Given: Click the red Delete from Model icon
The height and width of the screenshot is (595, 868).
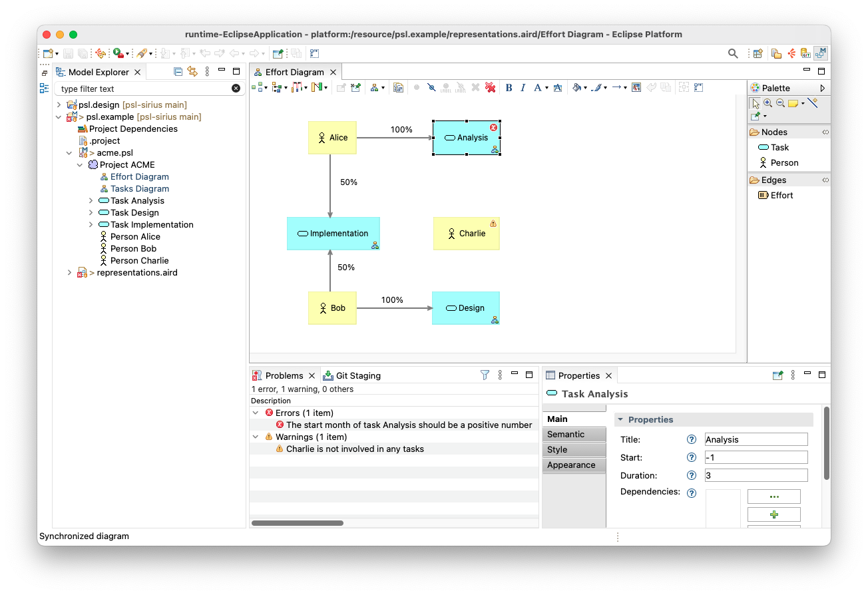Looking at the screenshot, I should (x=491, y=88).
